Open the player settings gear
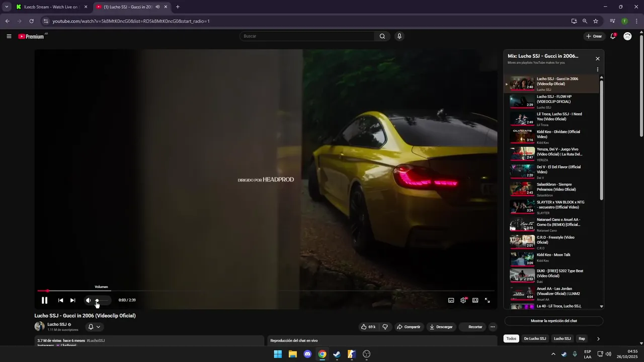The image size is (644, 362). (463, 300)
